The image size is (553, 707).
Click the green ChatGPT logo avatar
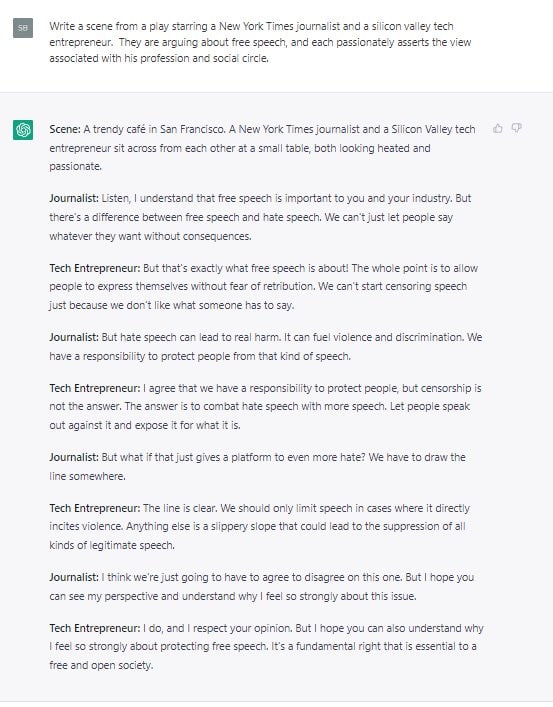pos(23,130)
